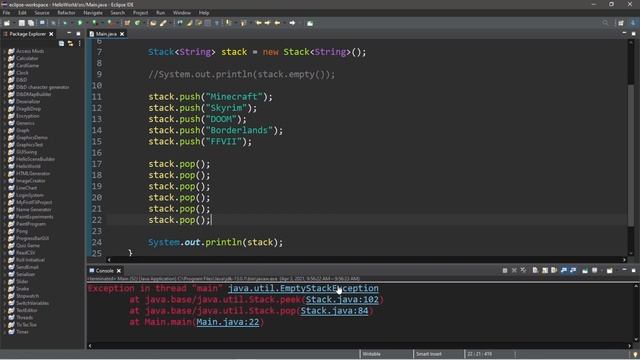Select the ProgressBarGUI project

(33, 238)
